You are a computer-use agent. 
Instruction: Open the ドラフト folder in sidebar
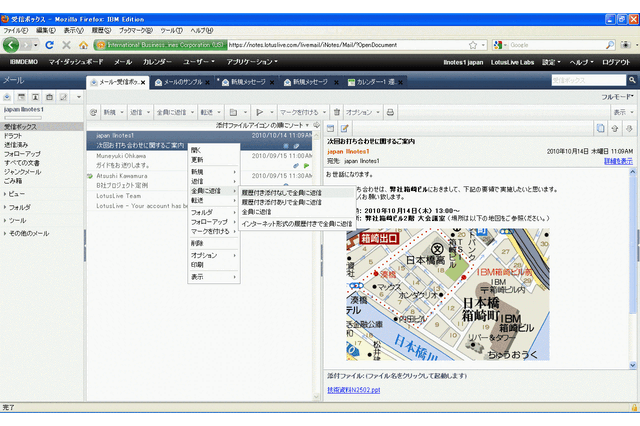pos(13,136)
